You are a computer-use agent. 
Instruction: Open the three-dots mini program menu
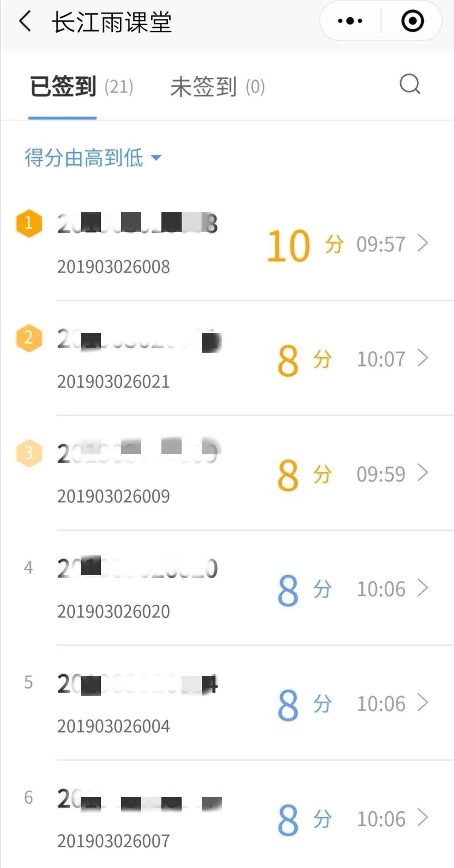pyautogui.click(x=350, y=21)
